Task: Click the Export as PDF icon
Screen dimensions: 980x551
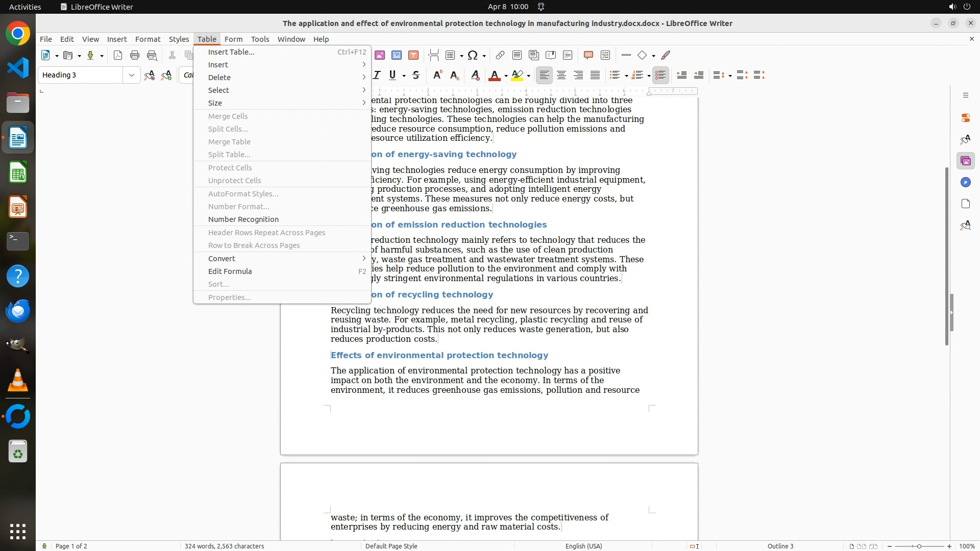Action: [x=118, y=55]
